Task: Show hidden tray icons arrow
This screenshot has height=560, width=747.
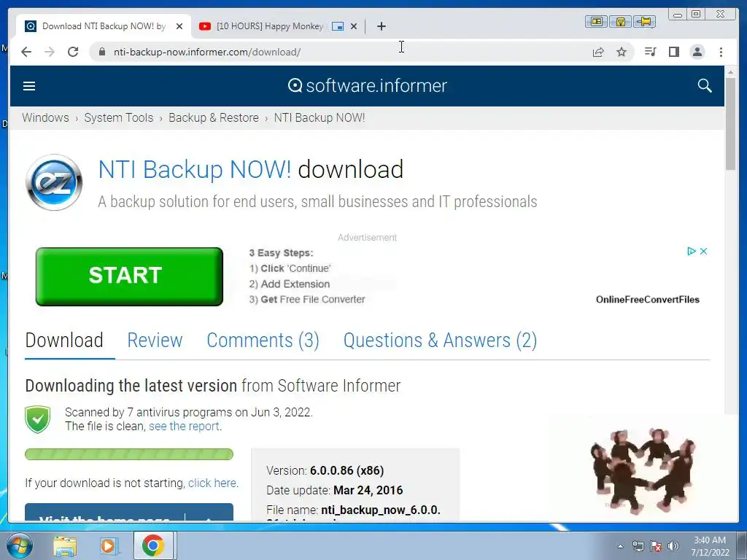Action: pos(620,546)
